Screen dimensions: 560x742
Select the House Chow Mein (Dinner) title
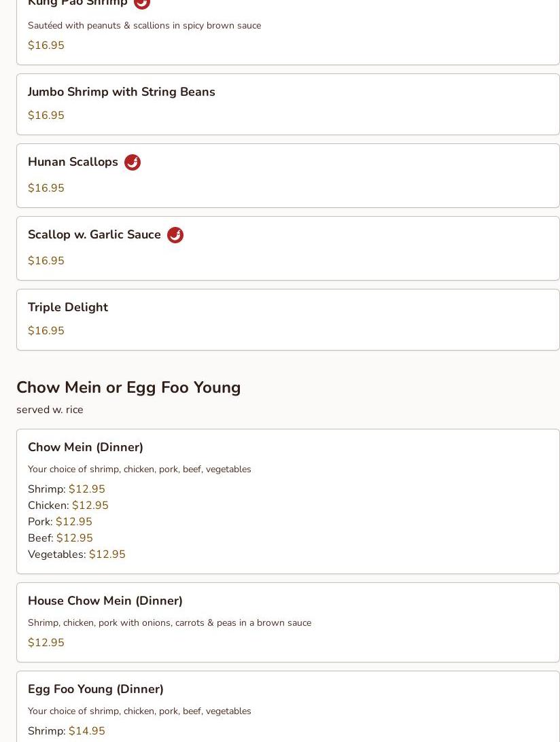pyautogui.click(x=105, y=601)
